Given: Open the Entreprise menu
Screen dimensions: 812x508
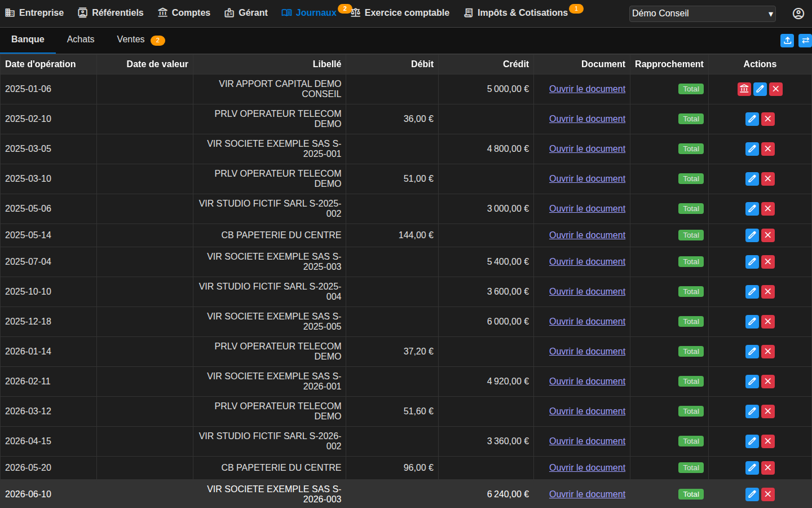Looking at the screenshot, I should (34, 13).
